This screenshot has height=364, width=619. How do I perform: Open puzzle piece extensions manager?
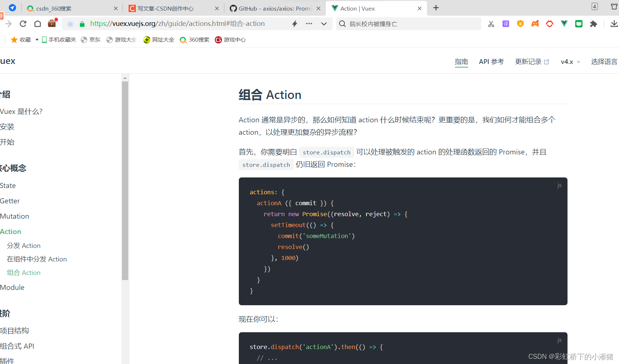(593, 24)
